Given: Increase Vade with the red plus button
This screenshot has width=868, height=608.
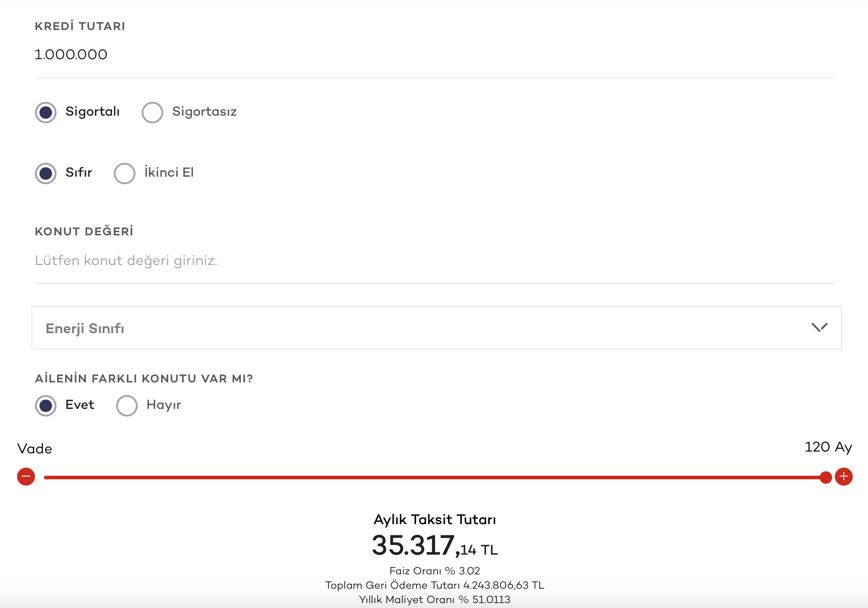Looking at the screenshot, I should point(843,476).
